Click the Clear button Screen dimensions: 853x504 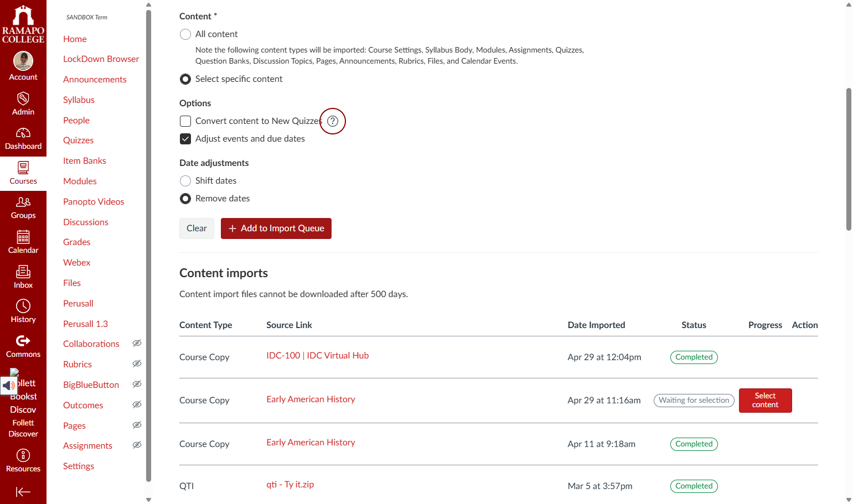tap(197, 228)
